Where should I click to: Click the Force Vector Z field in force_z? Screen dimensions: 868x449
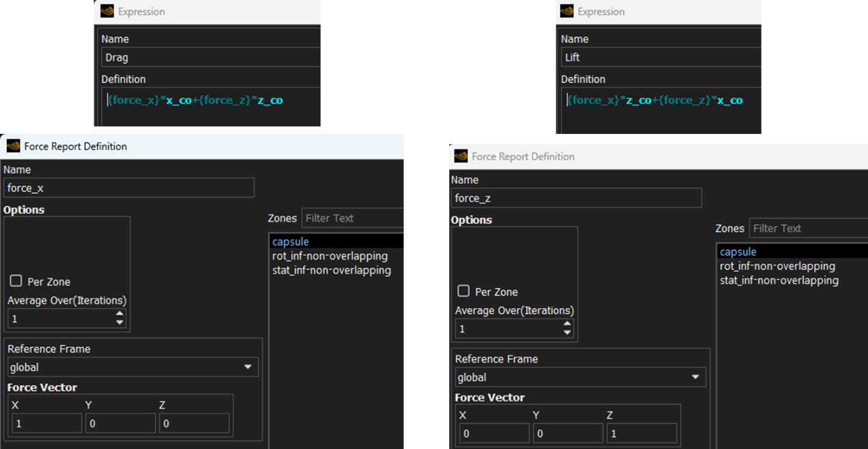(642, 433)
